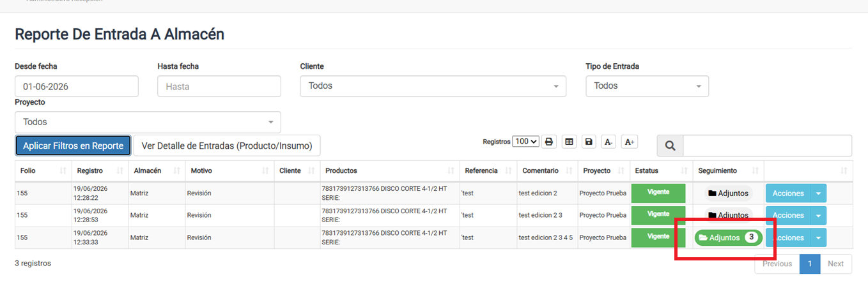This screenshot has height=300, width=868.
Task: Select page 1 in pagination
Action: (810, 264)
